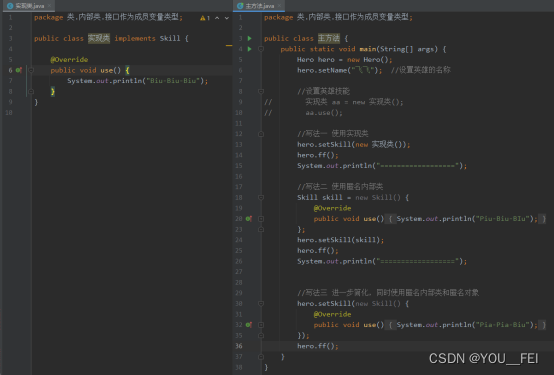Collapse the main method fold marker on line 4
This screenshot has width=554, height=375.
[261, 49]
